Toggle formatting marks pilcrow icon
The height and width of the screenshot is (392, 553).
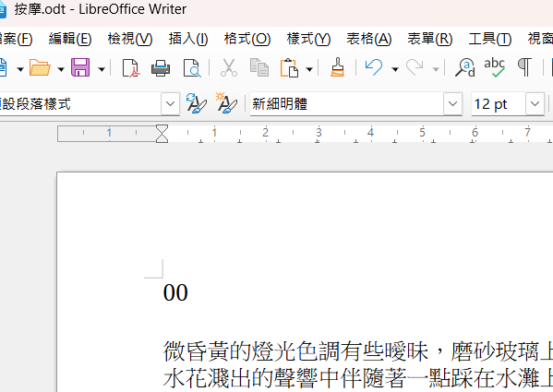524,67
